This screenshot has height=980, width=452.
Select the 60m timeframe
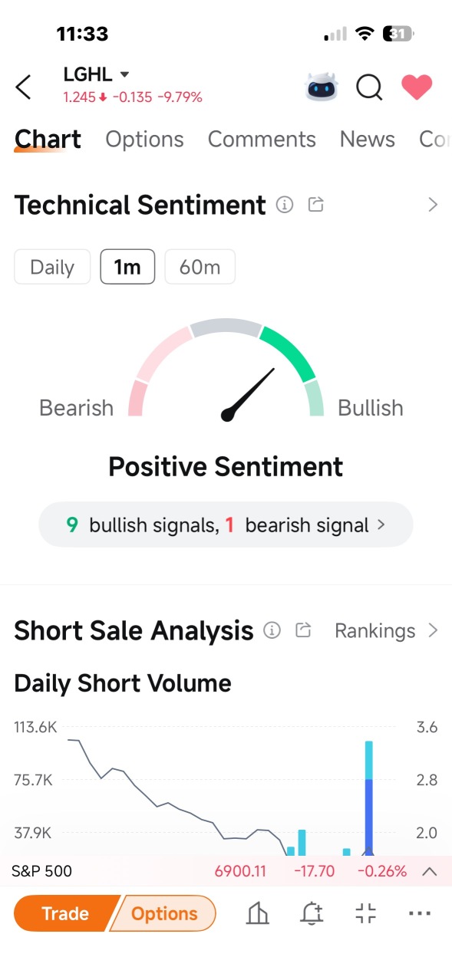[x=200, y=267]
